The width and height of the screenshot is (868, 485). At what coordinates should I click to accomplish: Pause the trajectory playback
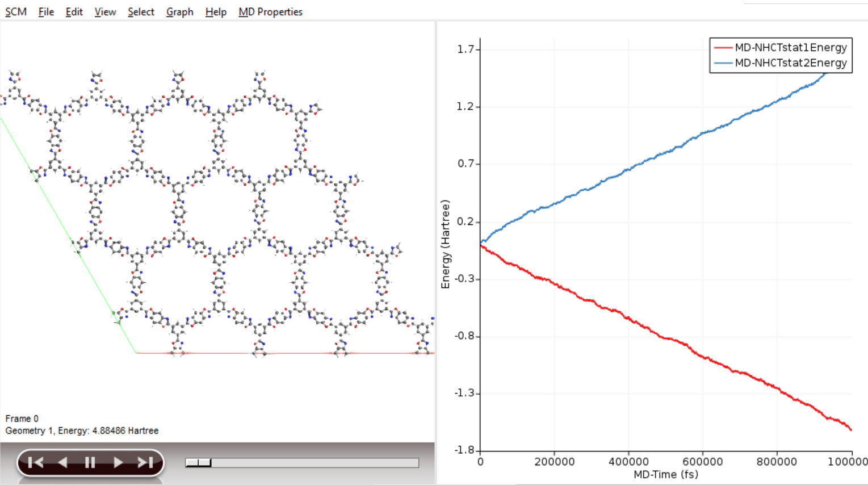point(90,463)
